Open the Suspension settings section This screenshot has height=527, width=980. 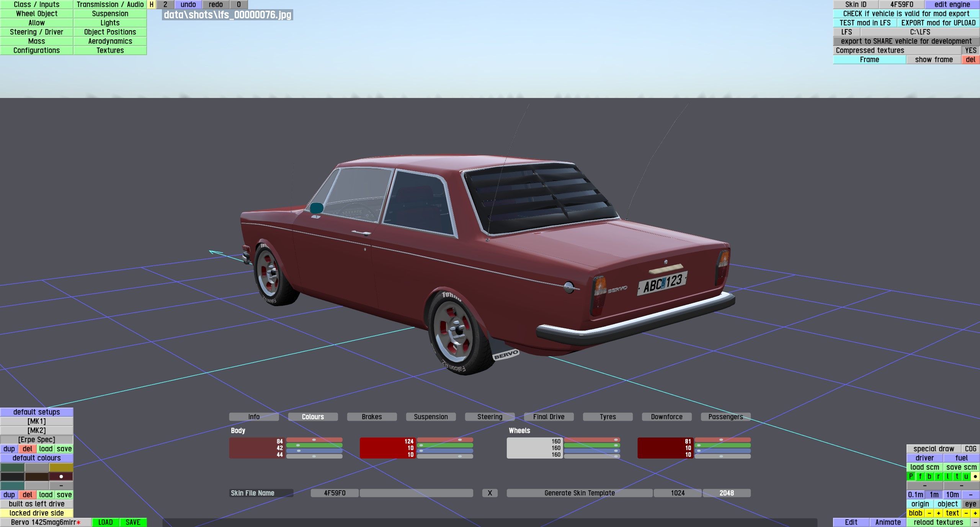[x=110, y=14]
